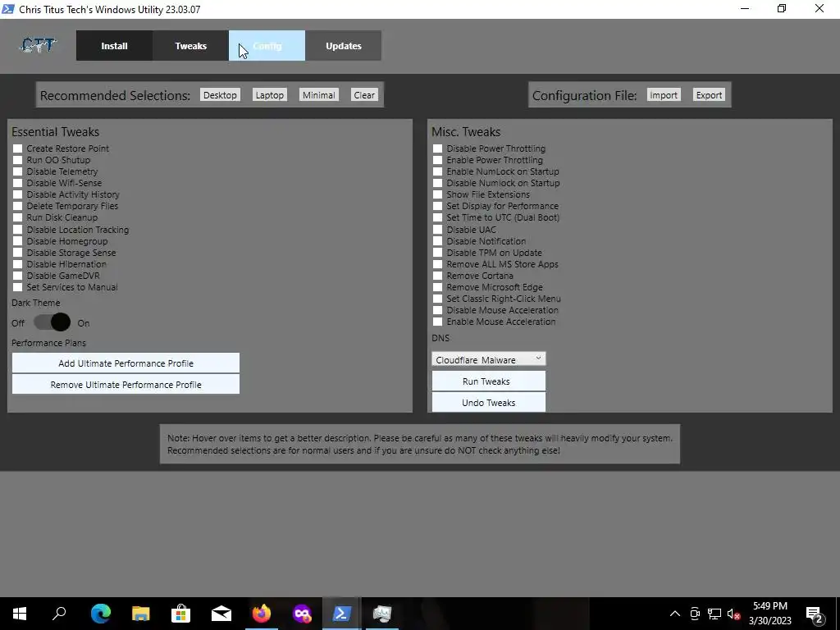Check Disable TPM on Update

pyautogui.click(x=438, y=253)
